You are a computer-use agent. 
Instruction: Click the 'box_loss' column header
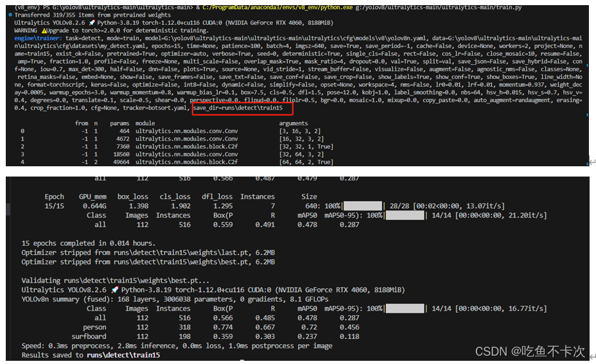133,197
